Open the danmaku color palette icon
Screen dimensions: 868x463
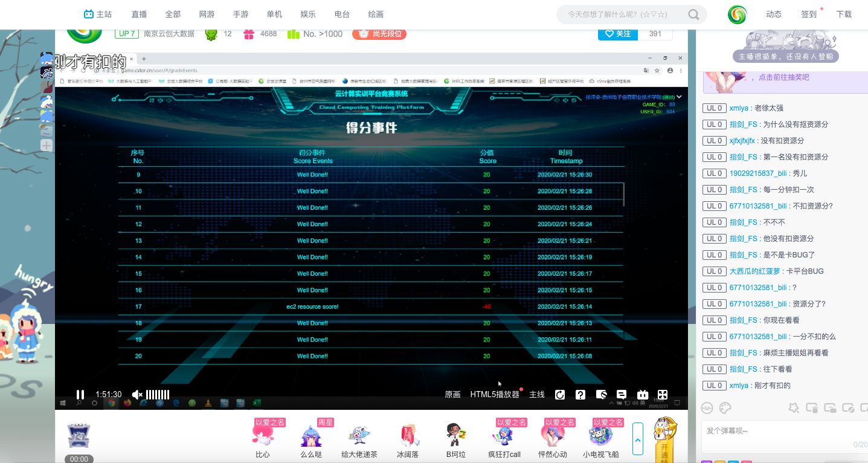(x=725, y=408)
